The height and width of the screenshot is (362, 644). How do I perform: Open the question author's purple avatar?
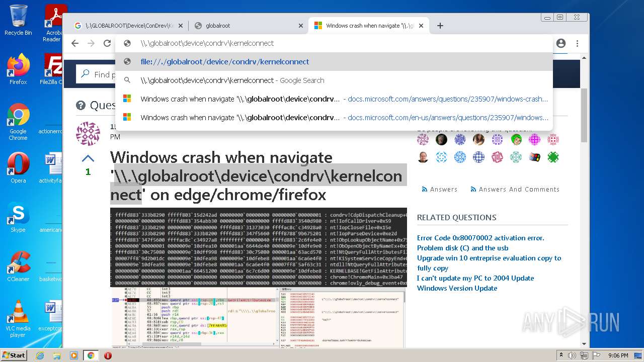click(x=88, y=134)
